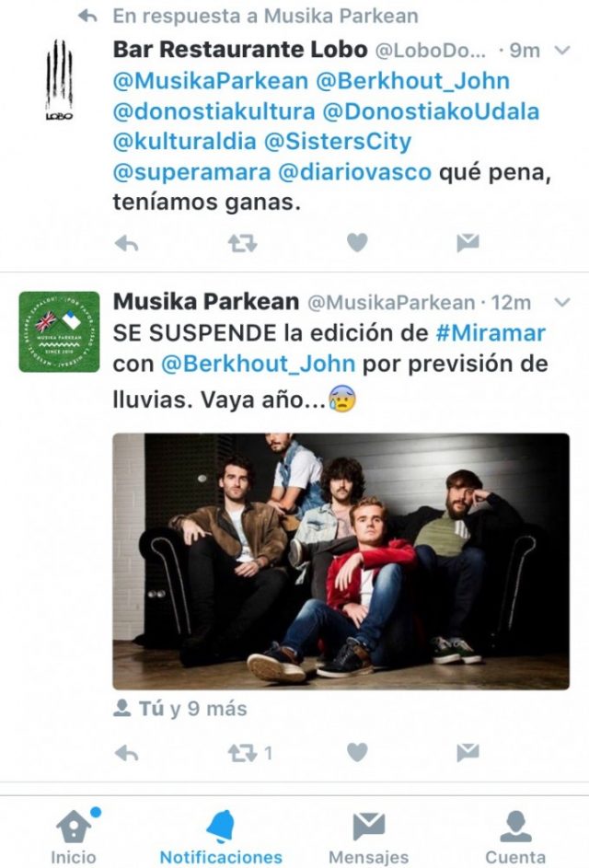Reply to the Musika Parkean tweet
Viewport: 589px width, 868px height.
coord(127,753)
